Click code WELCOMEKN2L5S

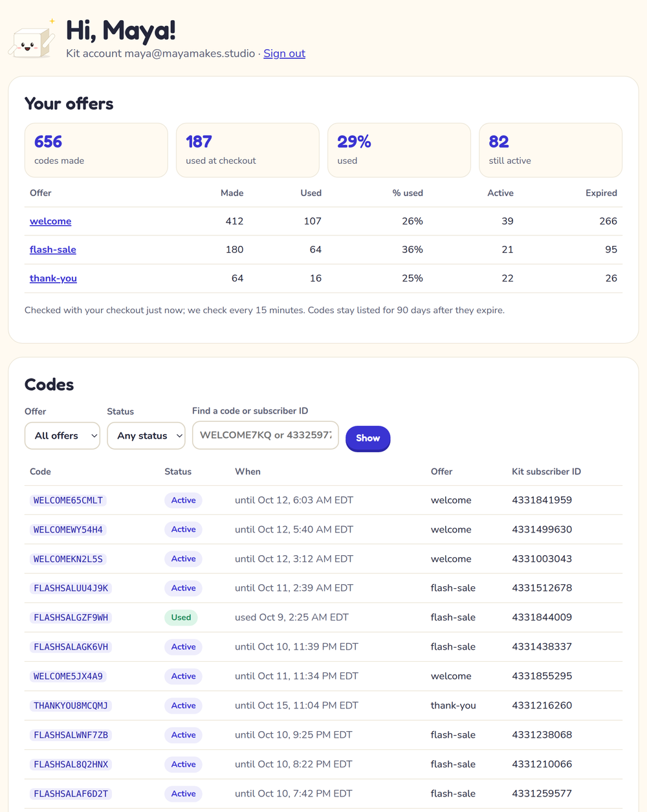68,559
